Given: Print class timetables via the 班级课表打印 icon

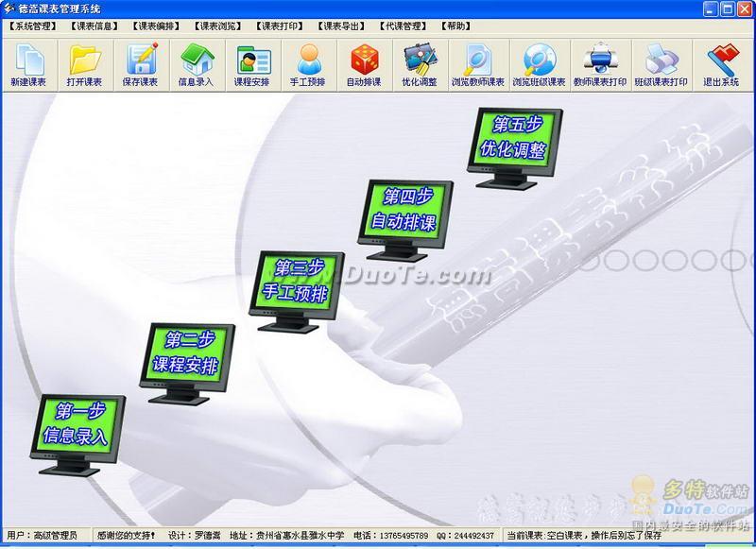Looking at the screenshot, I should [x=661, y=65].
